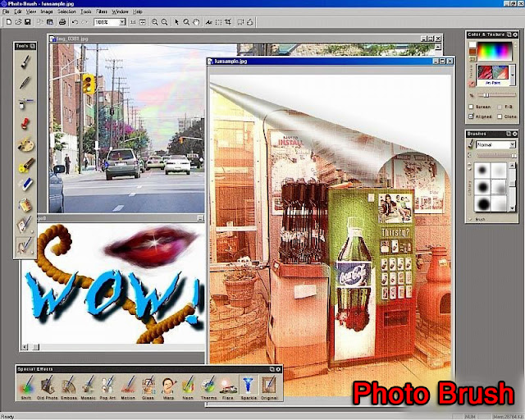Choose the Sparkle effect
525x420 pixels.
point(249,387)
